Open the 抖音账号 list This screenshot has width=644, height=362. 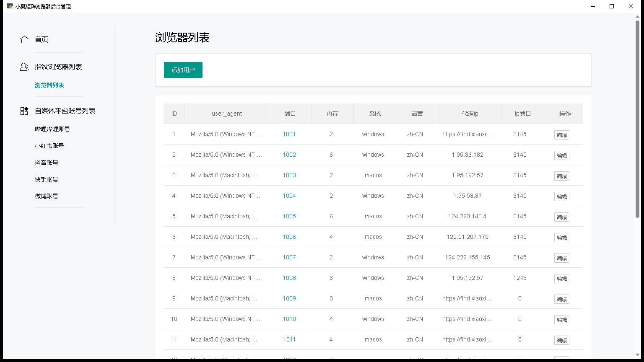coord(47,163)
